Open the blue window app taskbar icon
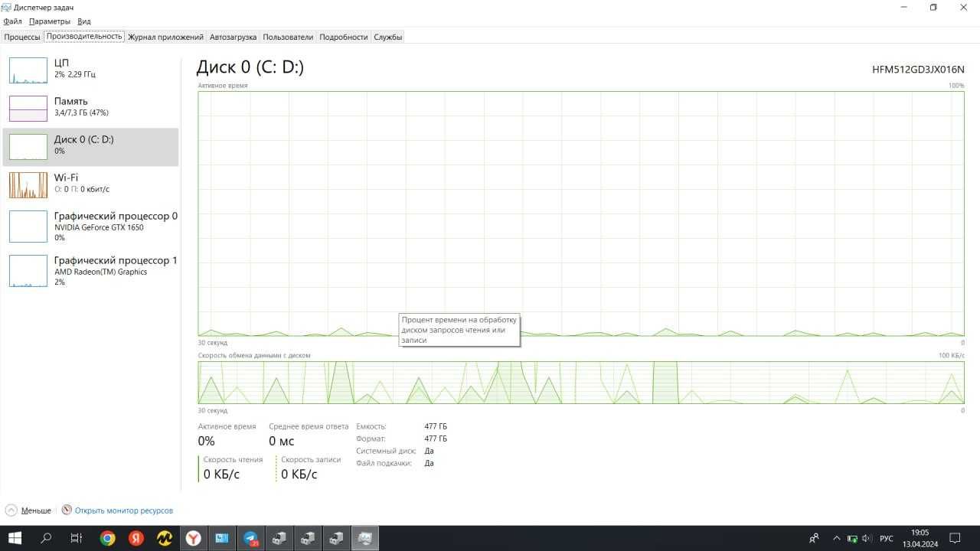Screen dimensions: 980x551 click(x=222, y=538)
